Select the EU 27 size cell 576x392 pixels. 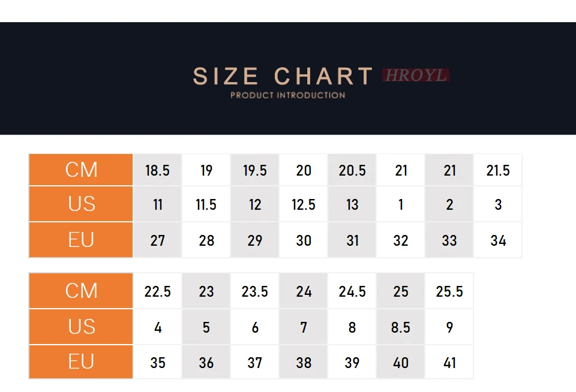click(x=157, y=240)
